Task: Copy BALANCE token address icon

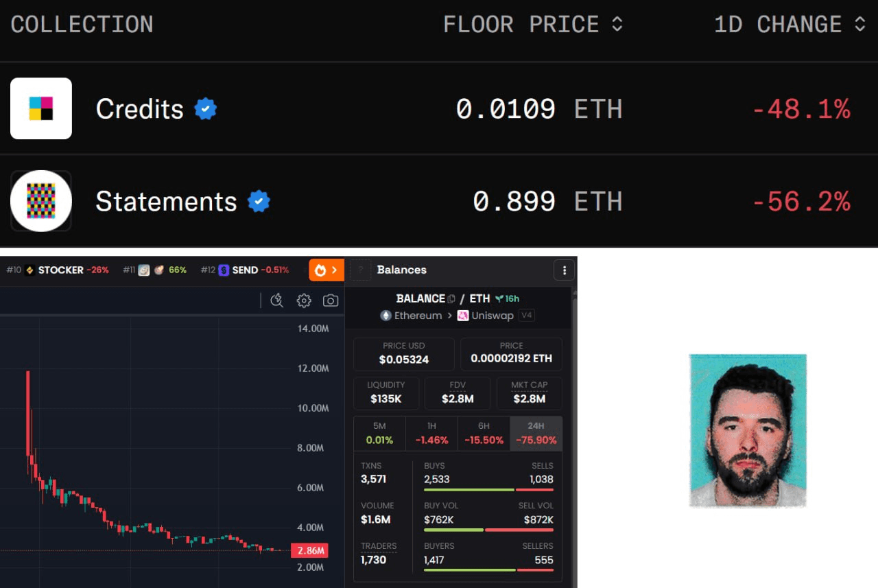Action: click(x=451, y=298)
